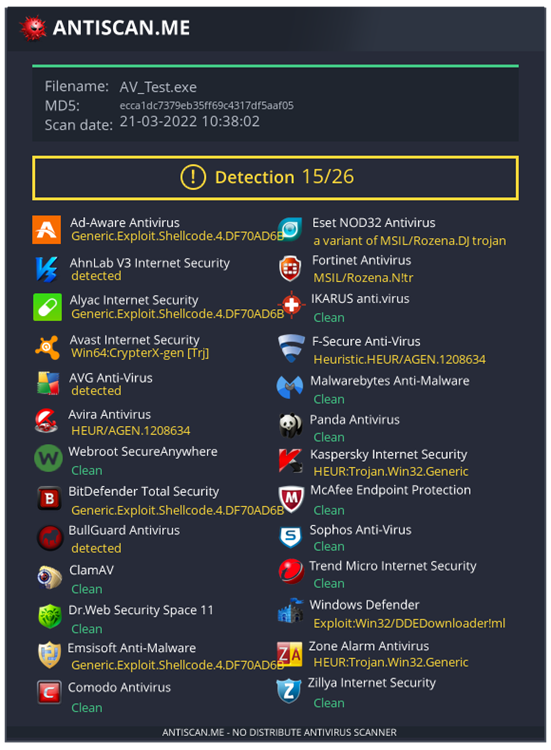Click the ANTISCAN.ME header title
The width and height of the screenshot is (551, 750).
coord(121,28)
